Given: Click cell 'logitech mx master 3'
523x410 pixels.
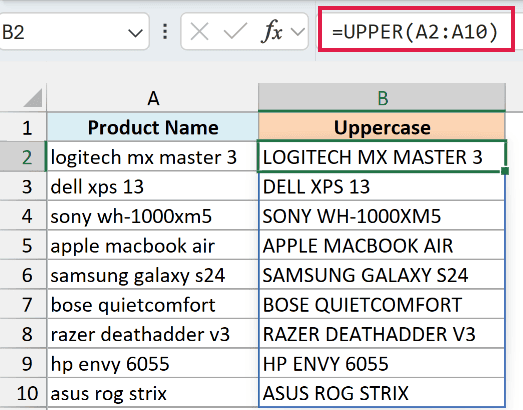Looking at the screenshot, I should 153,157.
